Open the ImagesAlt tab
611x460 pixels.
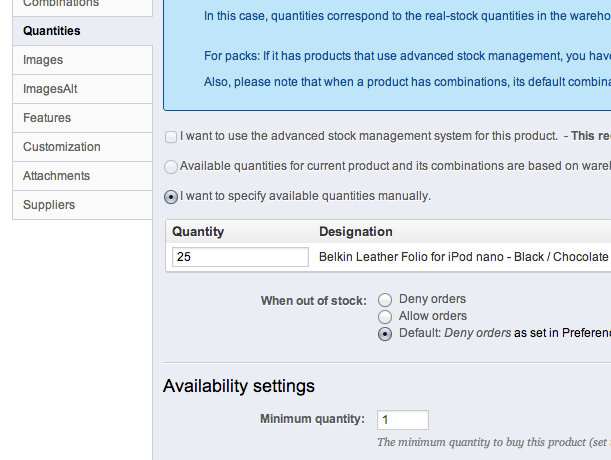tap(50, 89)
